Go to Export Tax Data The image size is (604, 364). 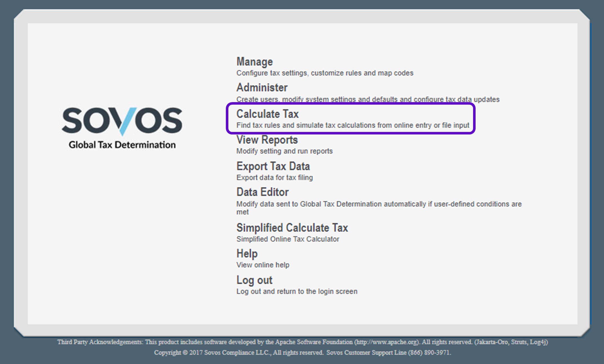[x=273, y=166]
